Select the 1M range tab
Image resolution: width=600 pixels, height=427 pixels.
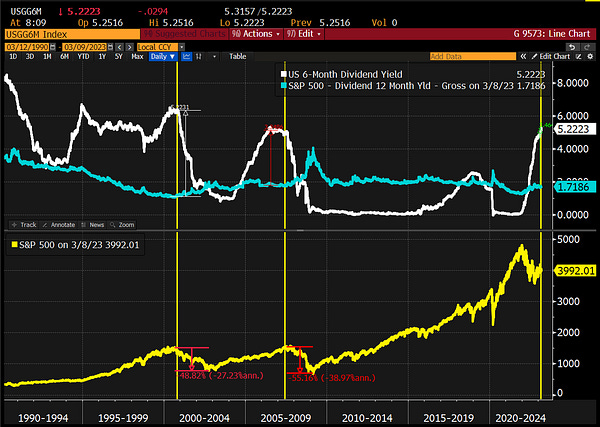point(47,57)
